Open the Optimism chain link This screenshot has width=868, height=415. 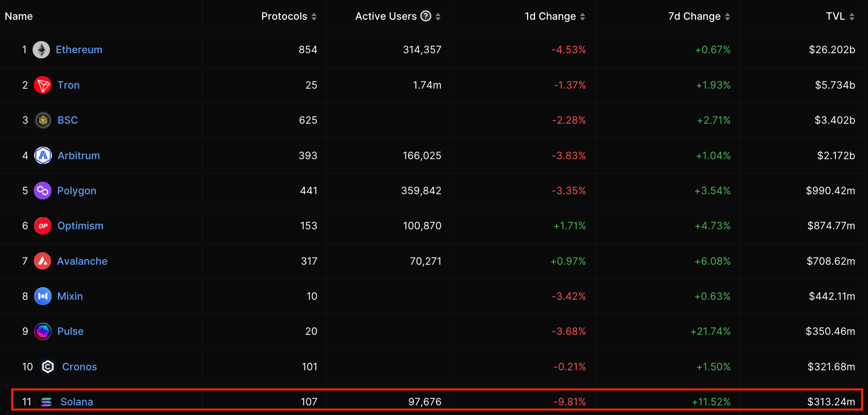pyautogui.click(x=80, y=226)
